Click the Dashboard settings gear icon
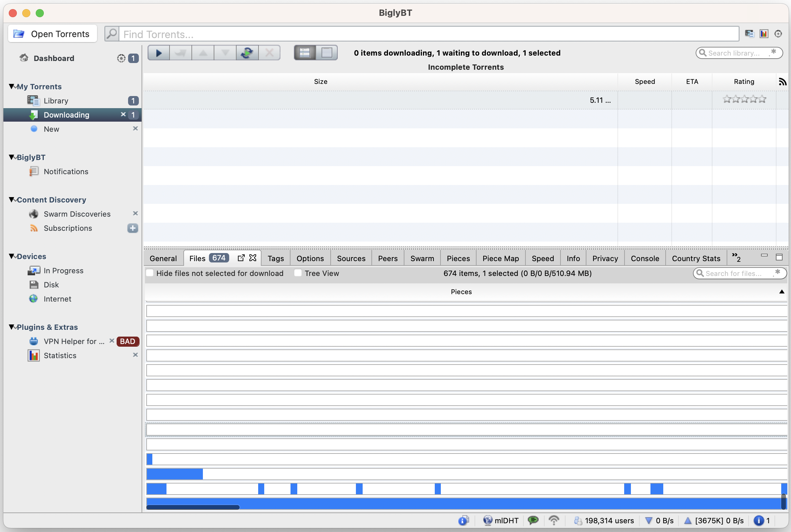 [121, 58]
